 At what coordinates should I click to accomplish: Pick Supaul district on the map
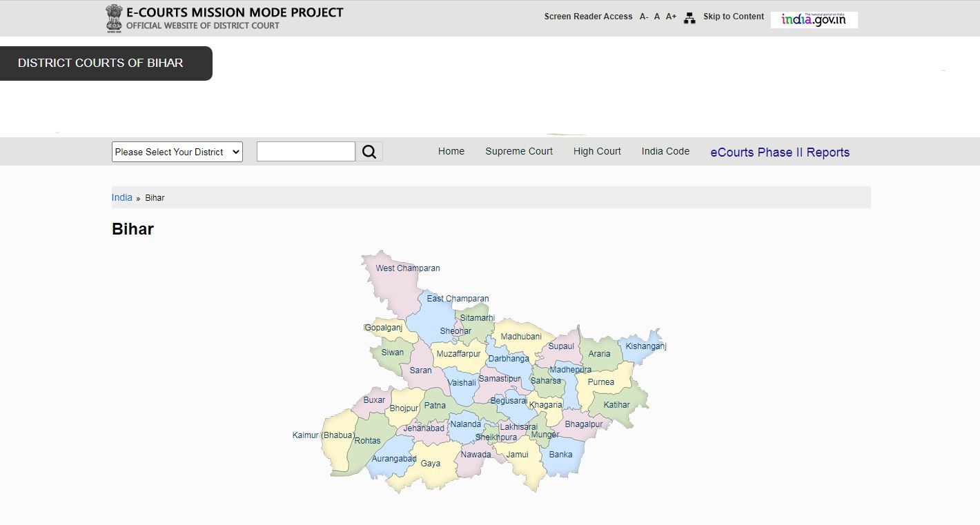click(x=562, y=346)
